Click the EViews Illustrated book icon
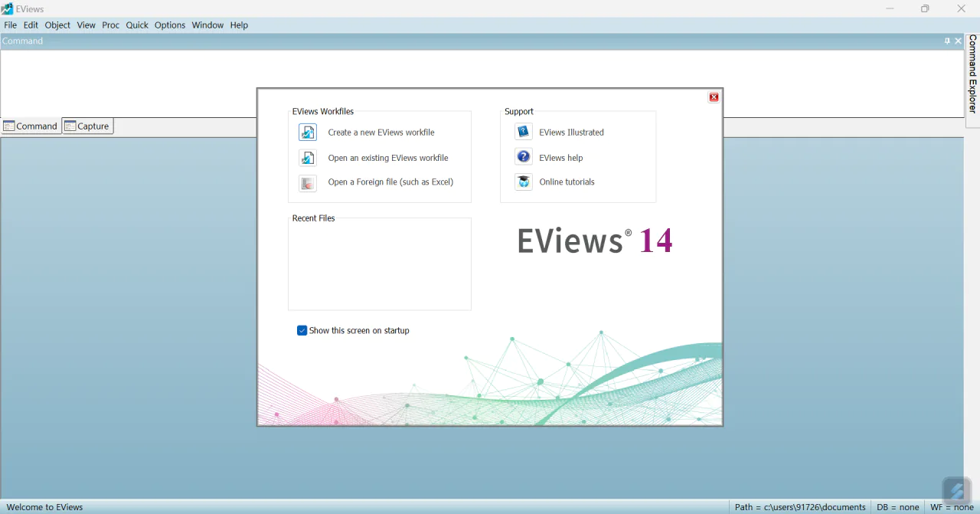The image size is (980, 514). tap(524, 132)
